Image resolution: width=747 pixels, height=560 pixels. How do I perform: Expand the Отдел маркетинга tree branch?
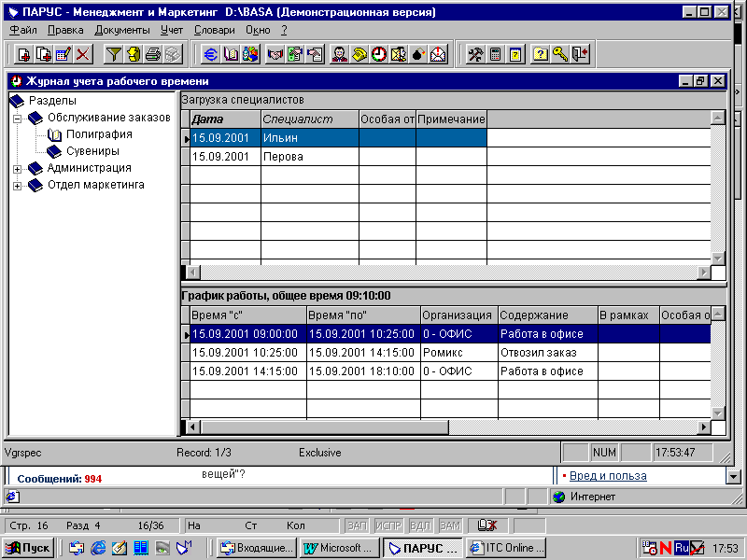point(17,186)
